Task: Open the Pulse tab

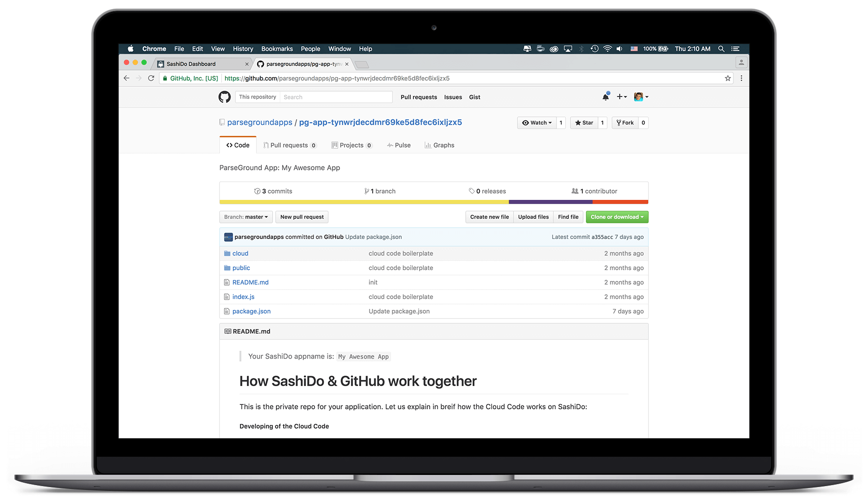Action: click(399, 145)
